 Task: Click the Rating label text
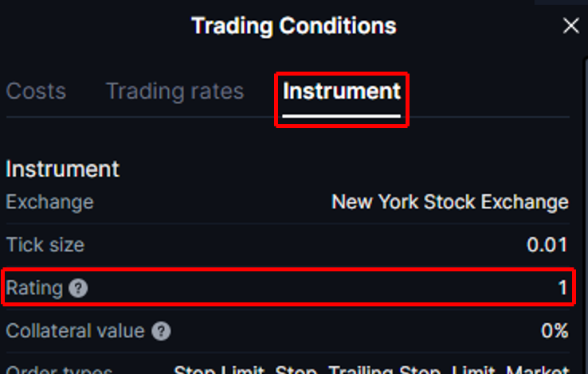click(34, 288)
